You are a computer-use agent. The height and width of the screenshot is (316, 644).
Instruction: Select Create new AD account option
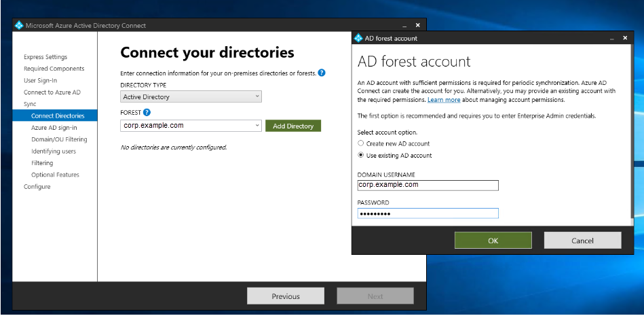pos(361,143)
